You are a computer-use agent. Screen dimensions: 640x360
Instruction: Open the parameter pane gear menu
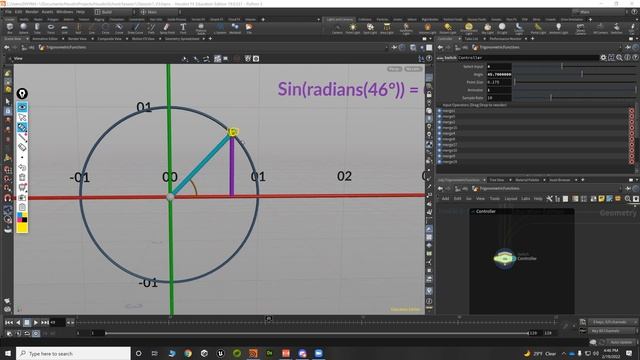click(603, 58)
